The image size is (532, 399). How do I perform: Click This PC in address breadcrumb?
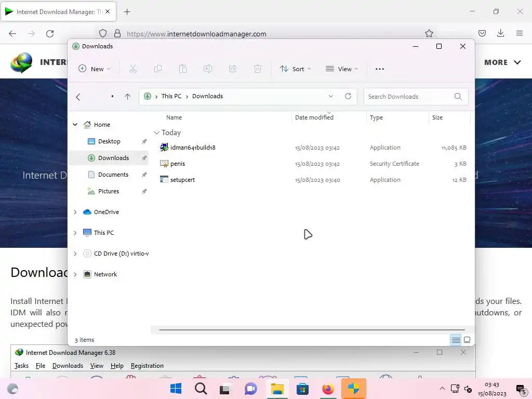[x=171, y=96]
